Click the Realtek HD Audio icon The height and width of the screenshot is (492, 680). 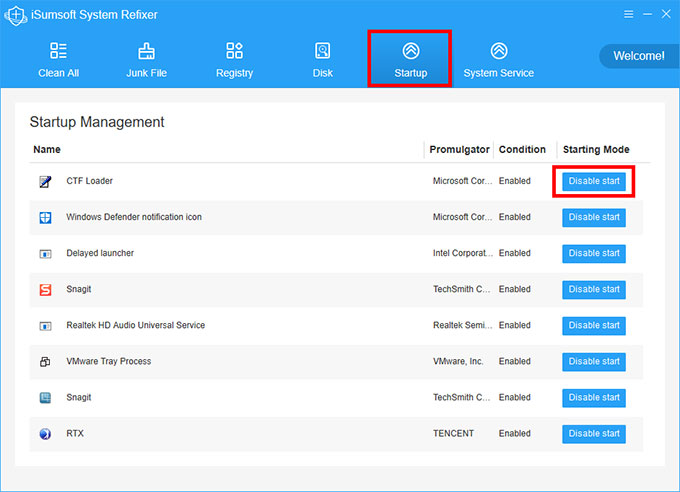tap(45, 325)
